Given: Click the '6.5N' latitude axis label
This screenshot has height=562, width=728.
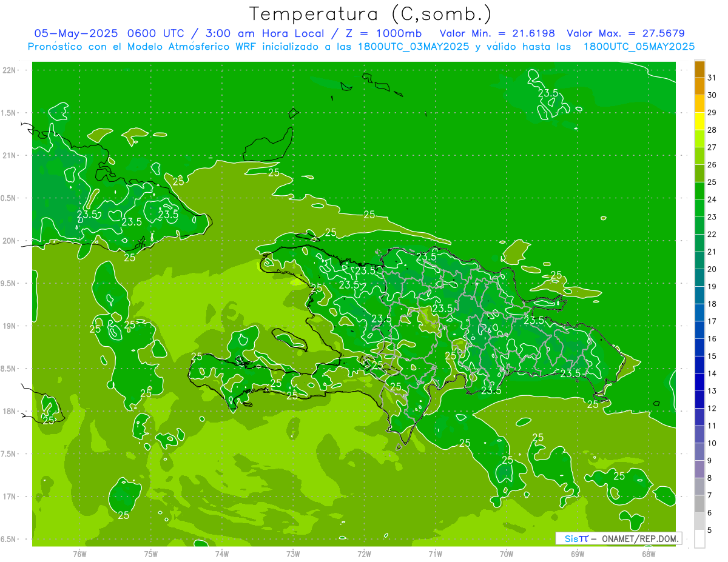Looking at the screenshot, I should click(9, 539).
